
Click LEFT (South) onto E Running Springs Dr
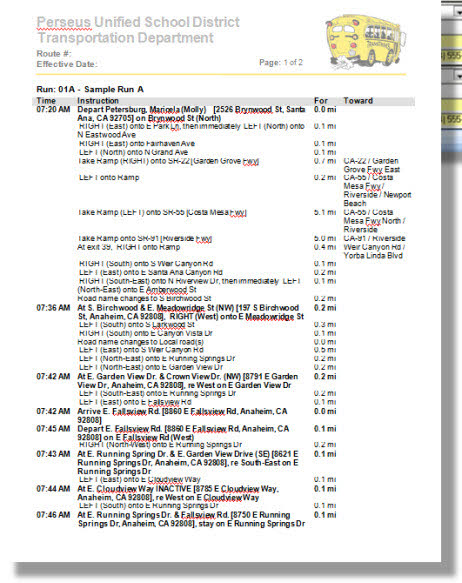pyautogui.click(x=148, y=506)
